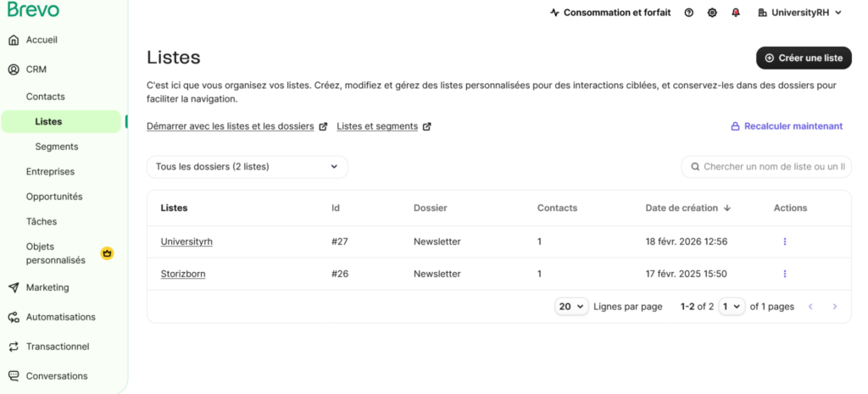Select Contacts in the CRM sidebar
The image size is (868, 394).
pos(46,97)
